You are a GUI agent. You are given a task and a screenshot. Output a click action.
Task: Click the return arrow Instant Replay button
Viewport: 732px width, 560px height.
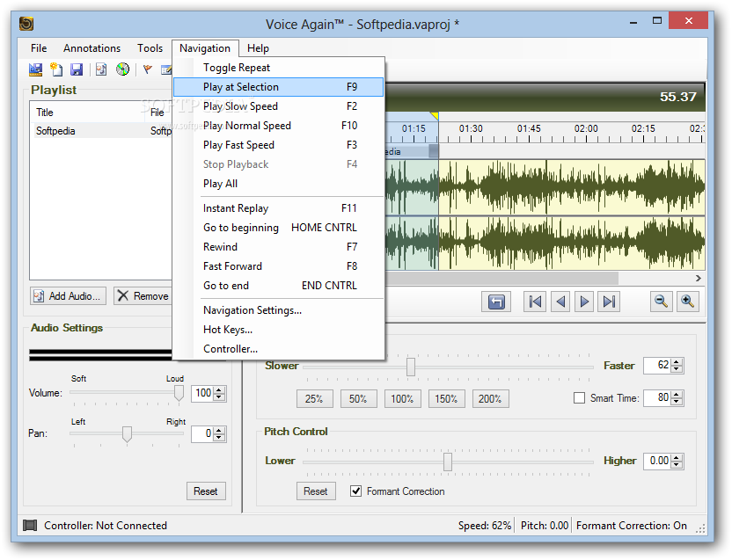click(x=496, y=302)
